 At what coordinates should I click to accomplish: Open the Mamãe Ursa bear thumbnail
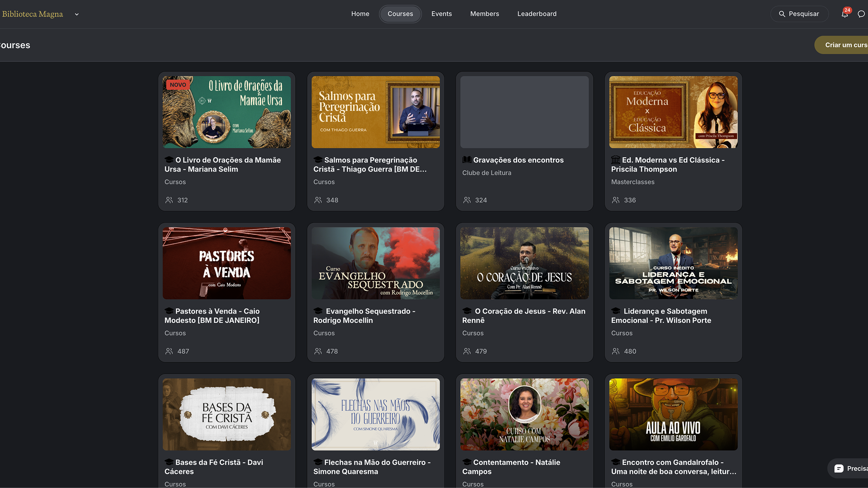point(227,112)
